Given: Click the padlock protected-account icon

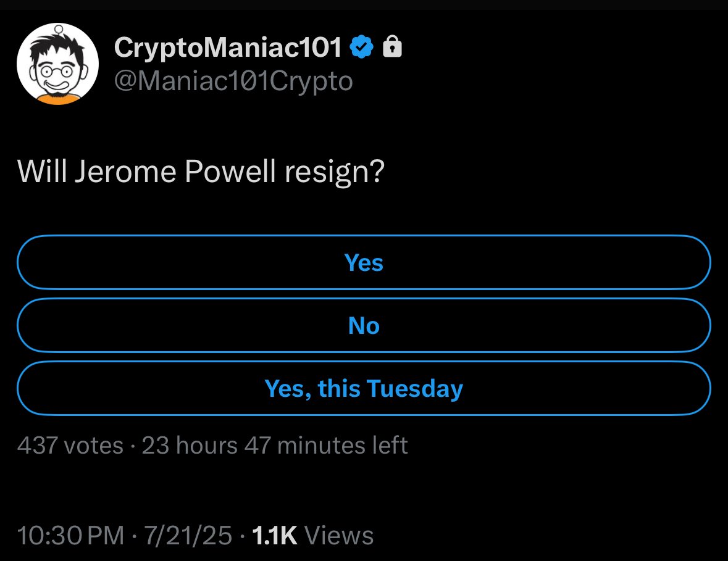Looking at the screenshot, I should pyautogui.click(x=392, y=46).
